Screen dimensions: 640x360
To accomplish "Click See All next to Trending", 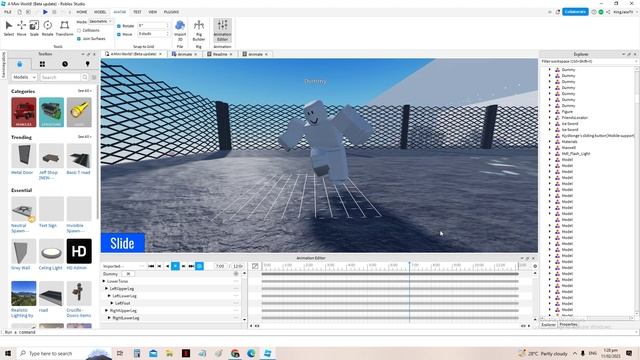I will click(x=84, y=137).
